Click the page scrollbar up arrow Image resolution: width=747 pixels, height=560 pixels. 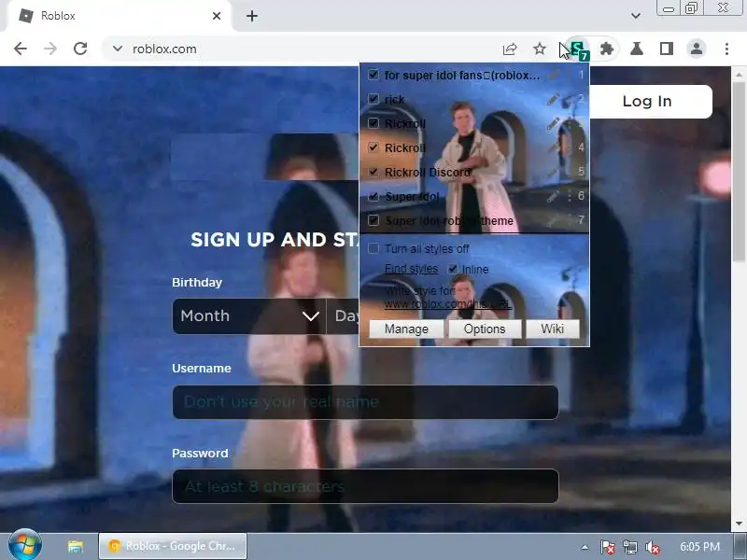point(739,75)
